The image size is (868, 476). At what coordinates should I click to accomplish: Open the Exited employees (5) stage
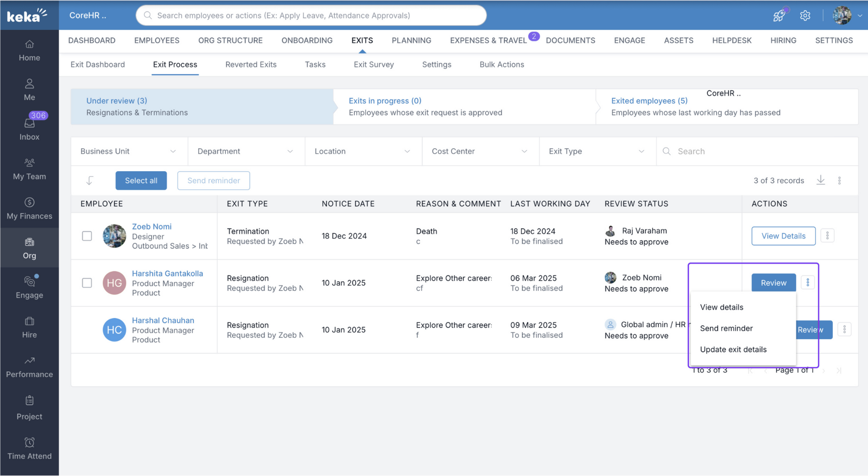click(649, 101)
